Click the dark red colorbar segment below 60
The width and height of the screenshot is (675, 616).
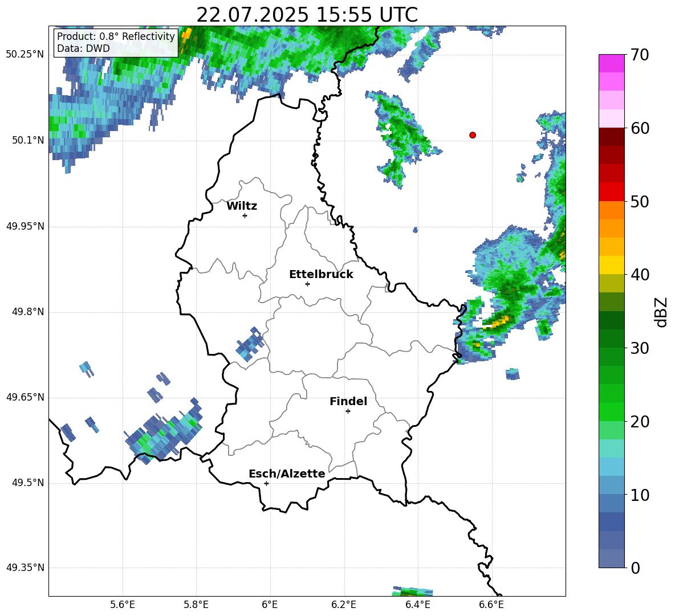pyautogui.click(x=611, y=137)
